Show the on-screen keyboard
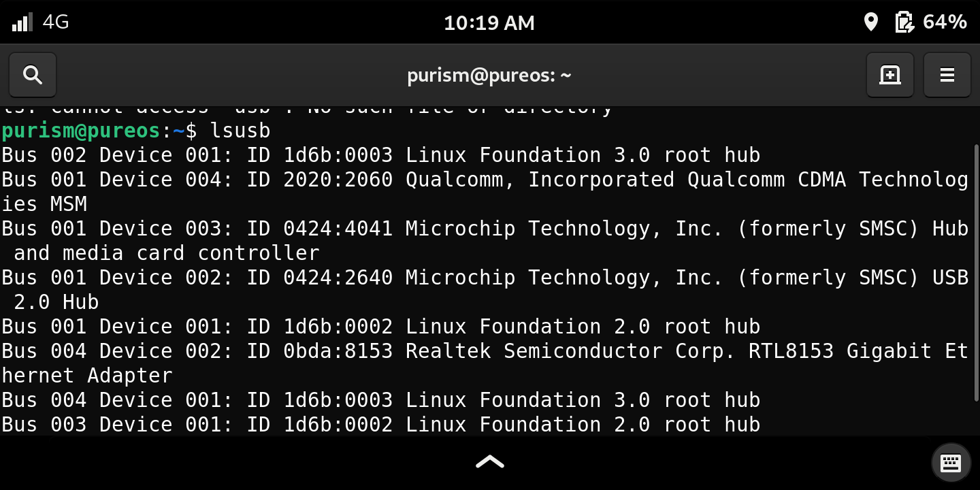 tap(951, 463)
